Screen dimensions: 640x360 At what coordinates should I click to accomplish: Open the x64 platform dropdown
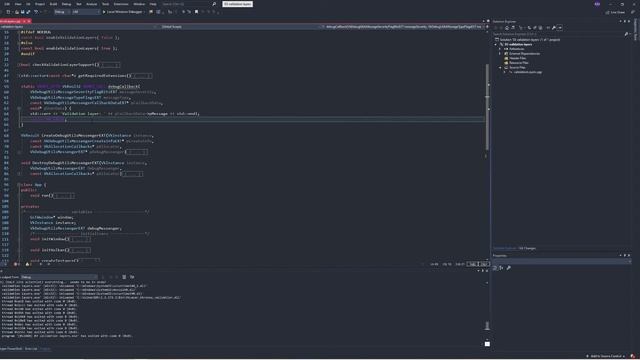[x=85, y=12]
